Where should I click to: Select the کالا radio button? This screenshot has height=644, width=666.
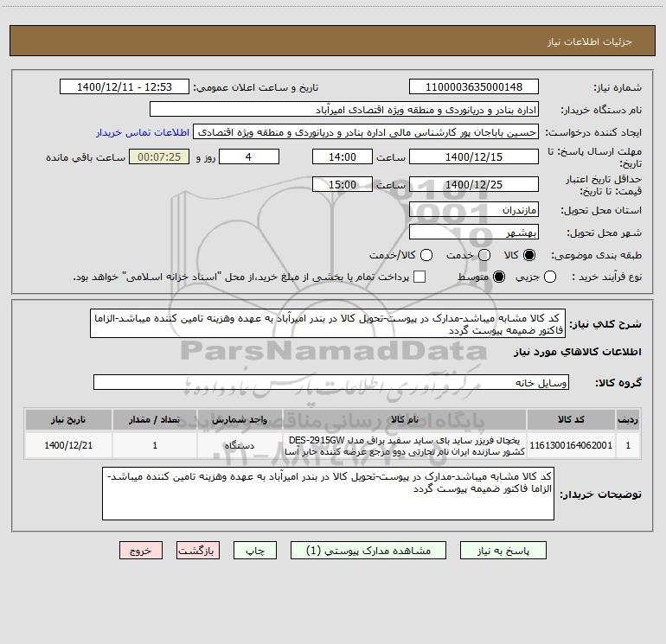[529, 255]
